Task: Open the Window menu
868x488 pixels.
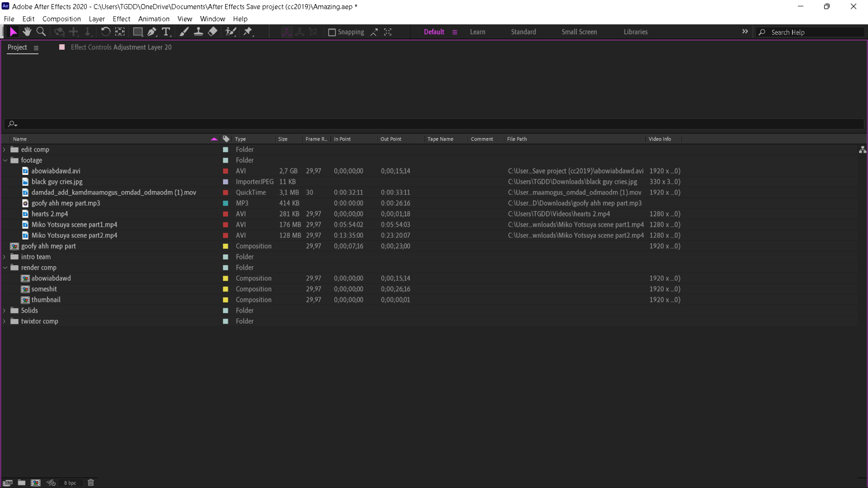Action: pos(212,19)
